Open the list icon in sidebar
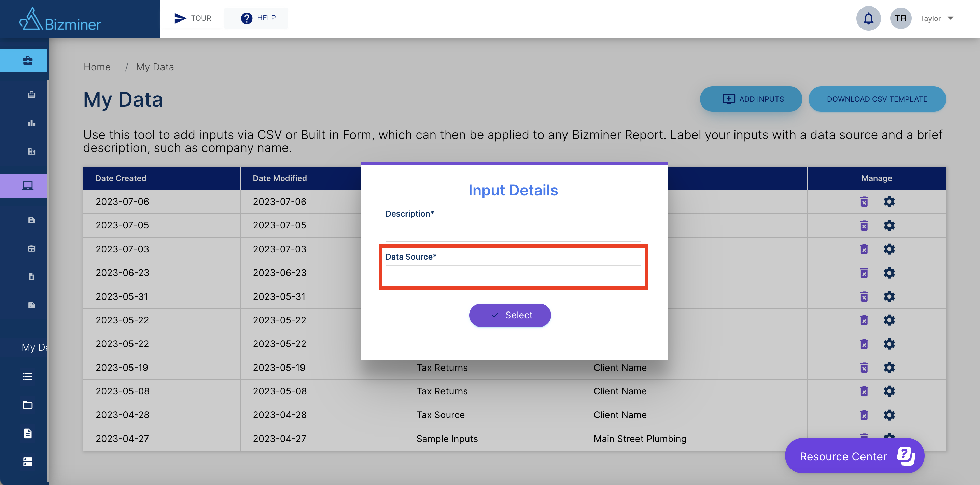980x485 pixels. click(x=27, y=377)
